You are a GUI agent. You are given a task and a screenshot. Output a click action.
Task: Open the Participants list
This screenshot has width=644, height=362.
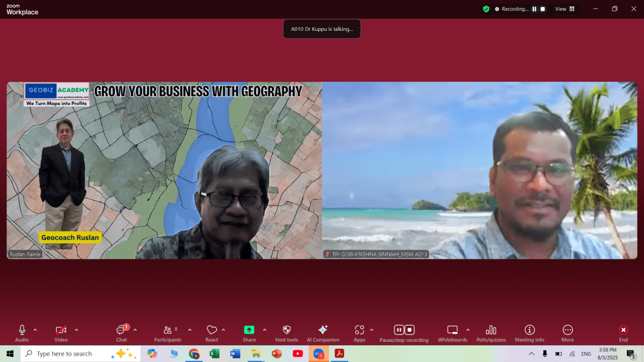(x=167, y=332)
